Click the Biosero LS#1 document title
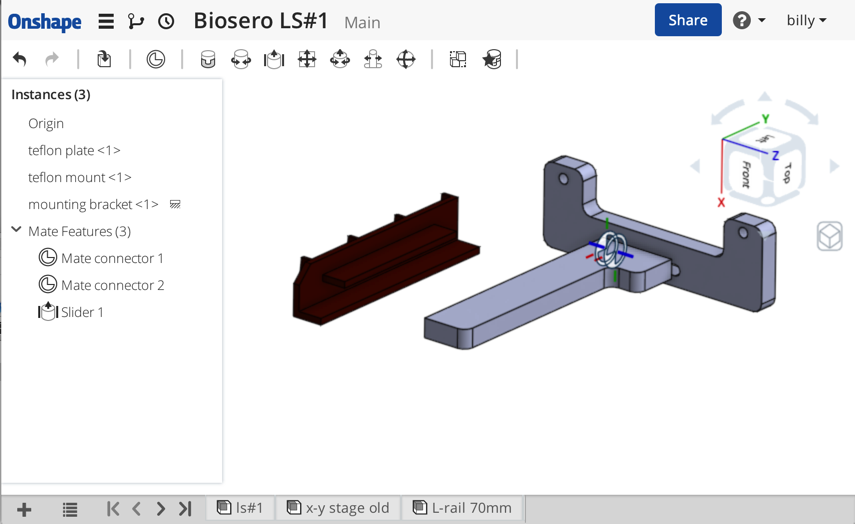The height and width of the screenshot is (524, 855). (261, 21)
